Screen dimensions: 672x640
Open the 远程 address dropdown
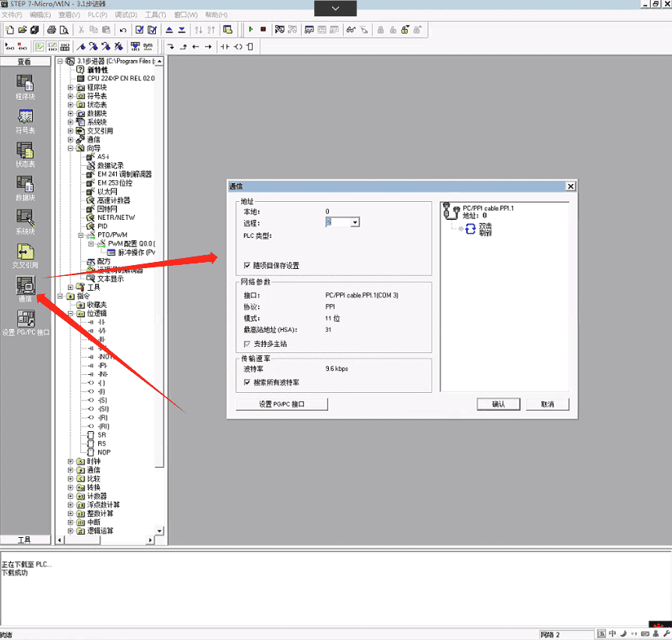[x=356, y=223]
